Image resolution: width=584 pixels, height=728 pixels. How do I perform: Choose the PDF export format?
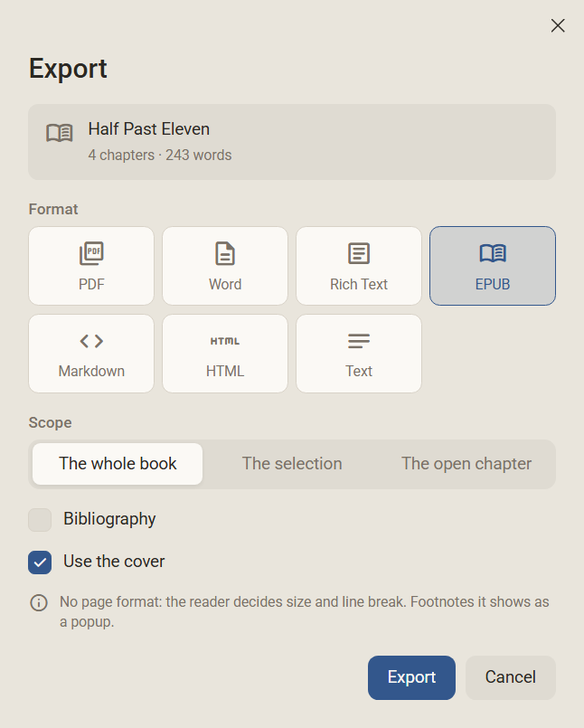tap(91, 266)
